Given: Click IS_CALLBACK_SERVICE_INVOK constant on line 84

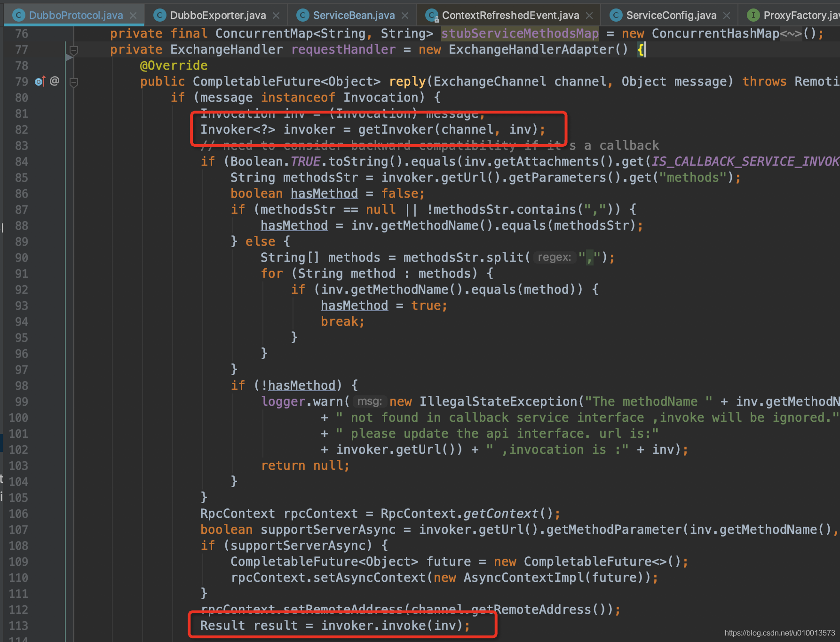Looking at the screenshot, I should click(x=745, y=161).
